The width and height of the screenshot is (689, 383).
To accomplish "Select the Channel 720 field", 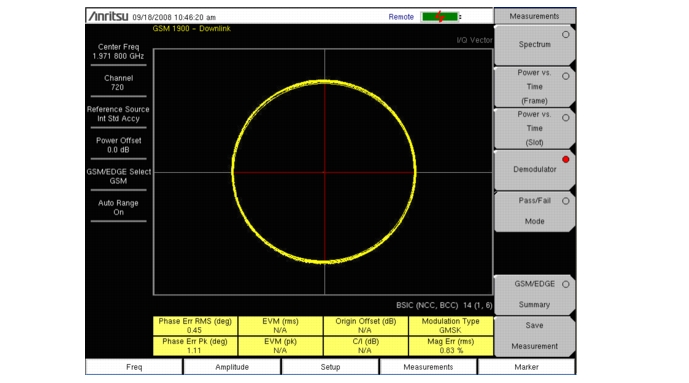I will [x=118, y=83].
